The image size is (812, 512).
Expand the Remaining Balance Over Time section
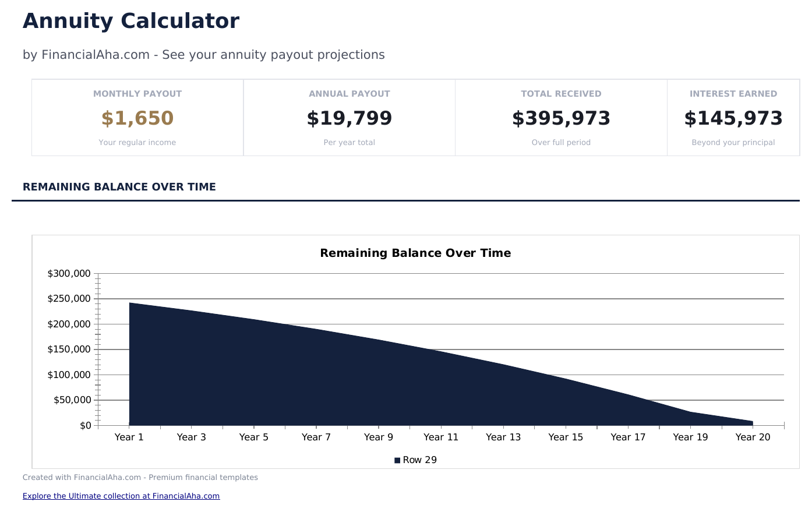(x=119, y=186)
